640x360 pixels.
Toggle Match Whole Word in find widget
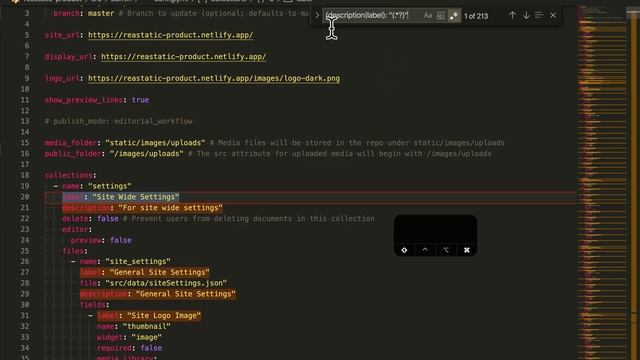point(440,16)
